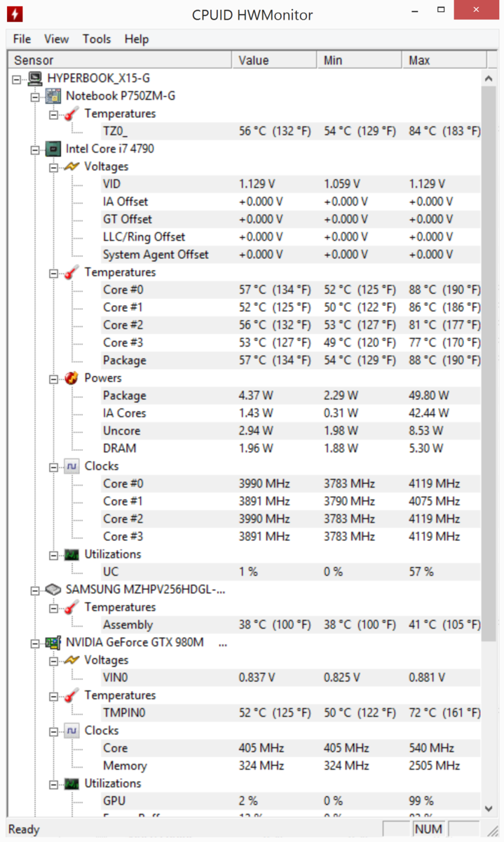Collapse the CPU Temperatures tree node
504x842 pixels.
coord(53,272)
